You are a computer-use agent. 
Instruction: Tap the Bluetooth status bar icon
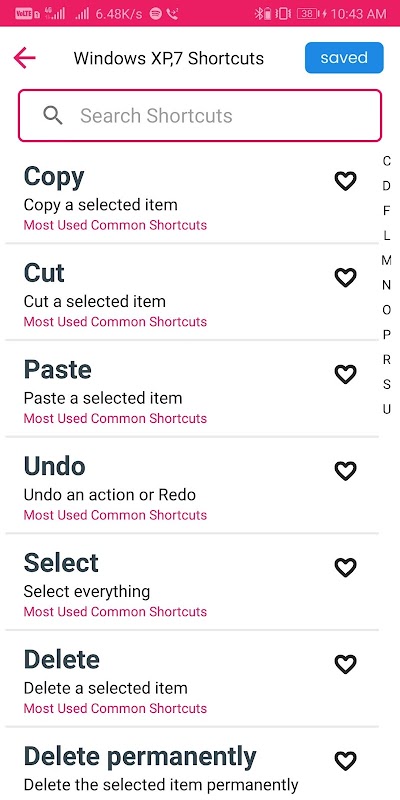(x=259, y=14)
